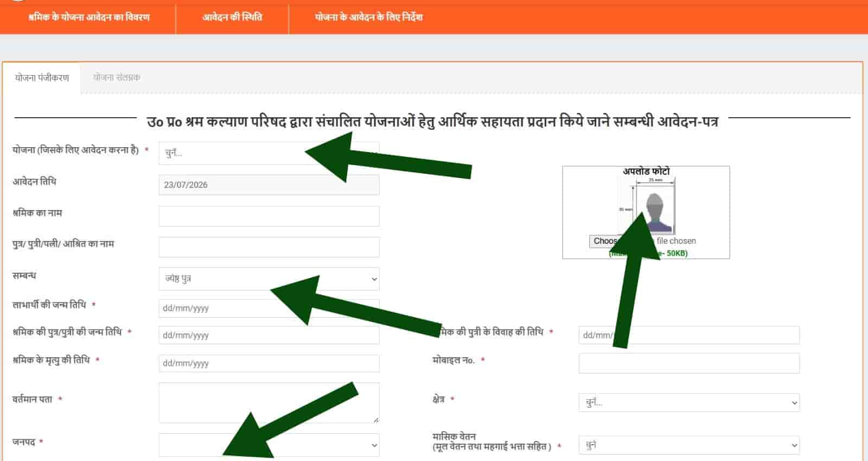Open श्रमिक के योजना आवेदन का विवरण menu
Screen dimensions: 868x461
(89, 17)
